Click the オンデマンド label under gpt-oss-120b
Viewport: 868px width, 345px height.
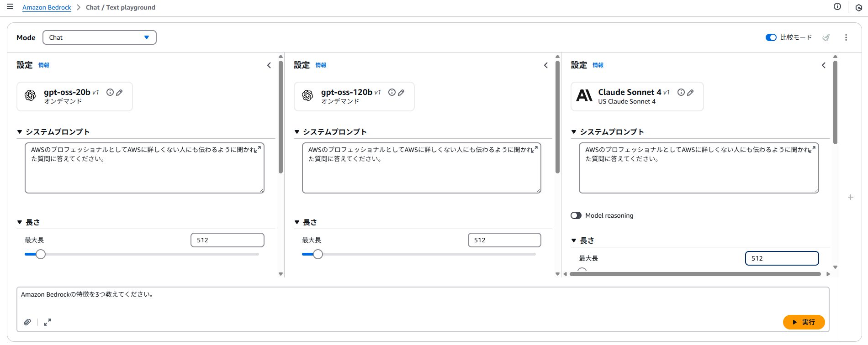pyautogui.click(x=340, y=101)
